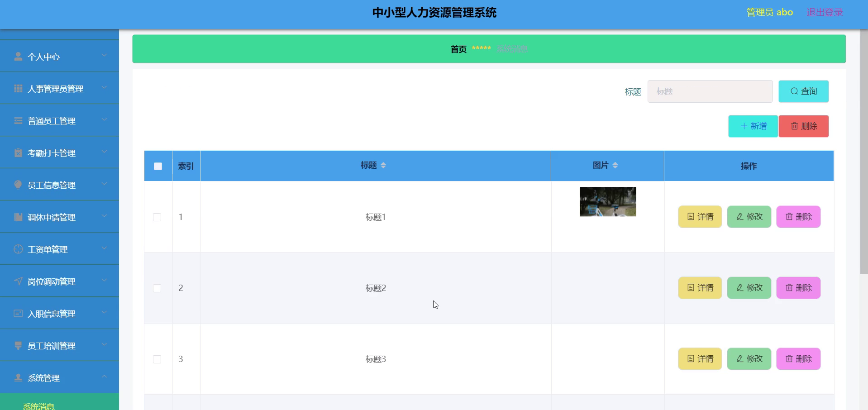Open the 入职信息管理 menu item
The height and width of the screenshot is (410, 868).
[x=59, y=313]
